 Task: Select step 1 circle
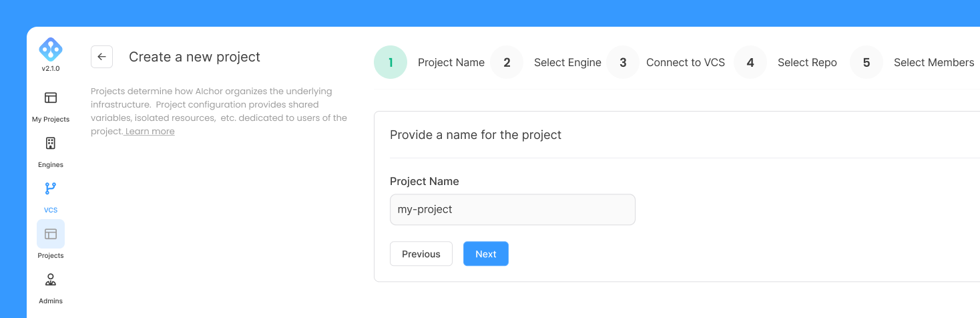click(x=391, y=62)
